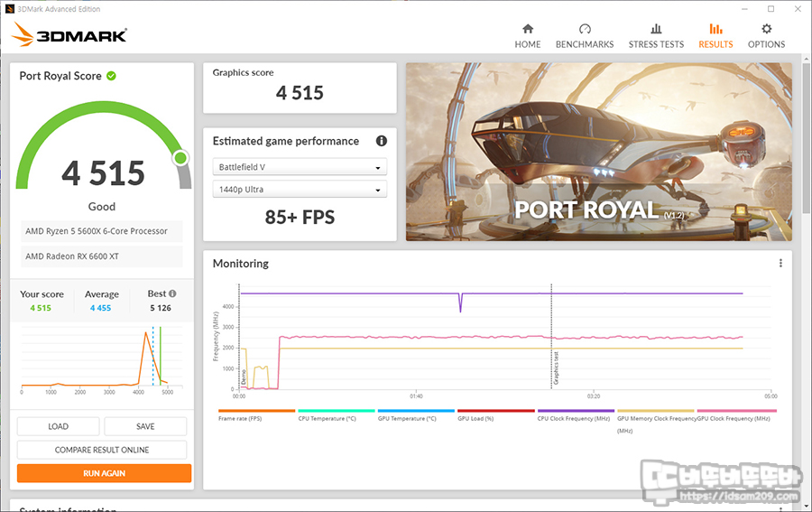Click the AMD Radeon RX 6600 XT entry
812x512 pixels.
coord(102,256)
